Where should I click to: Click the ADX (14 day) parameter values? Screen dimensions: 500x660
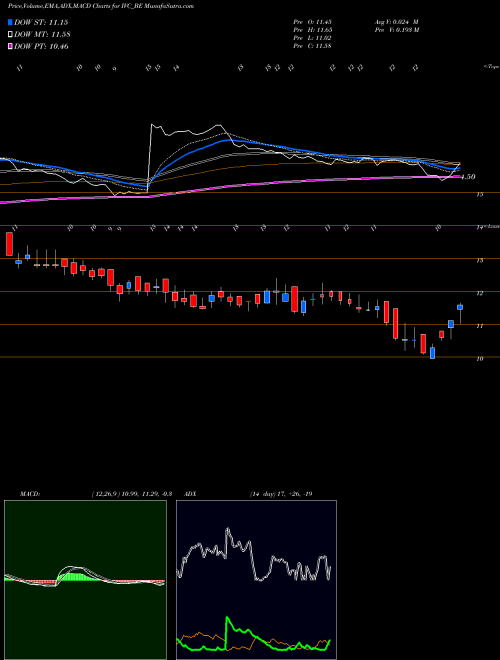[x=280, y=494]
